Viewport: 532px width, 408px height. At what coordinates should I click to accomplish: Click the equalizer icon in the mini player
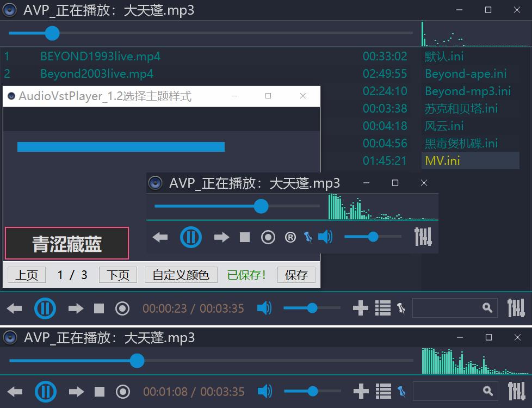[x=423, y=237]
